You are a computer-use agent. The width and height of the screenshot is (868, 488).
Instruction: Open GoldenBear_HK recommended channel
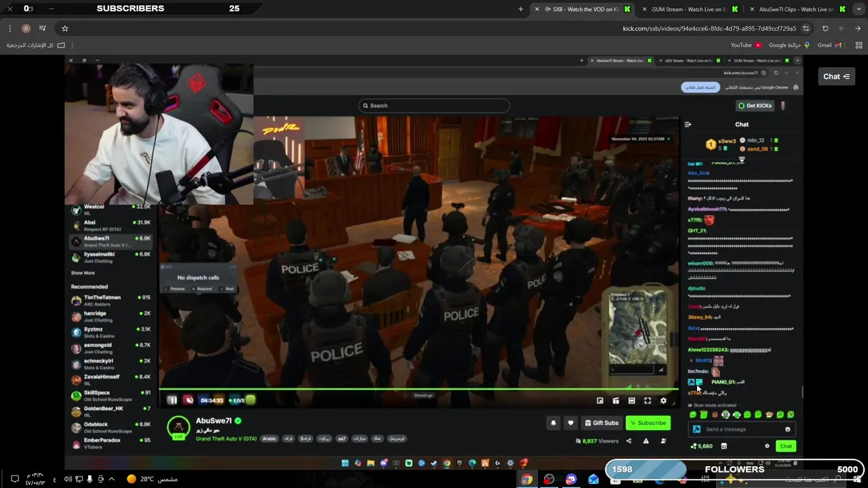tap(111, 411)
